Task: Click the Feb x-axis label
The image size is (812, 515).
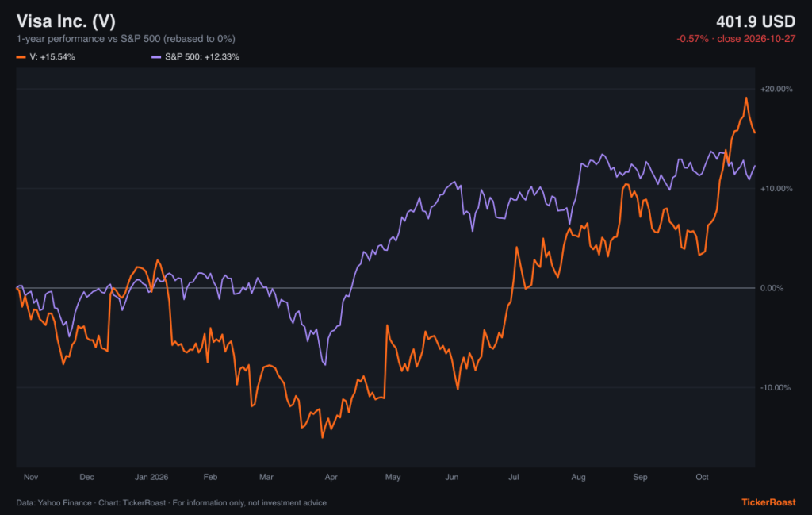Action: coord(210,477)
